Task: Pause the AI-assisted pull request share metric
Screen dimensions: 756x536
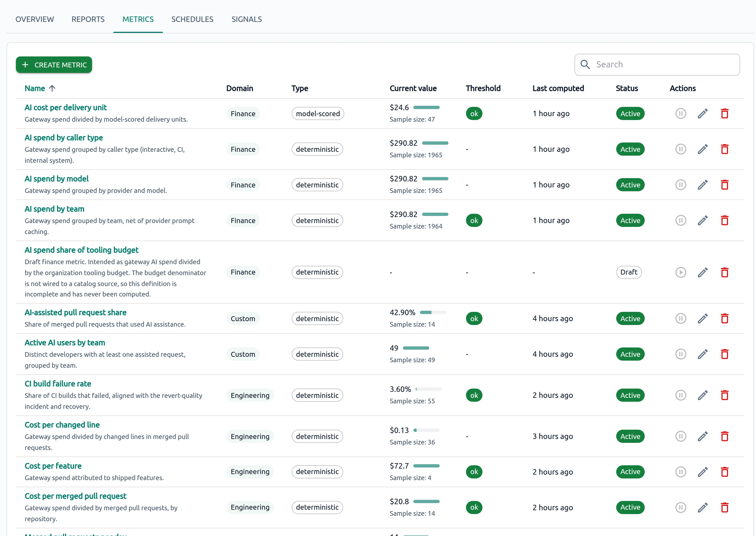Action: click(680, 318)
